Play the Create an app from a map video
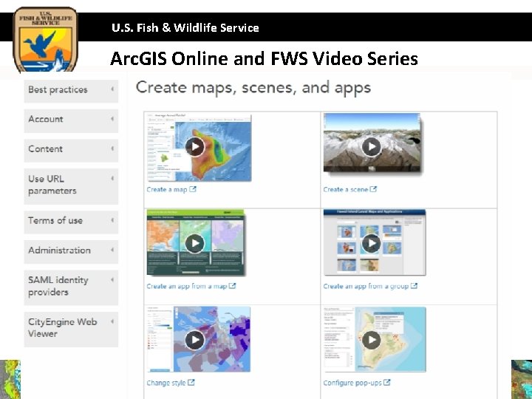This screenshot has height=399, width=532. pyautogui.click(x=195, y=243)
